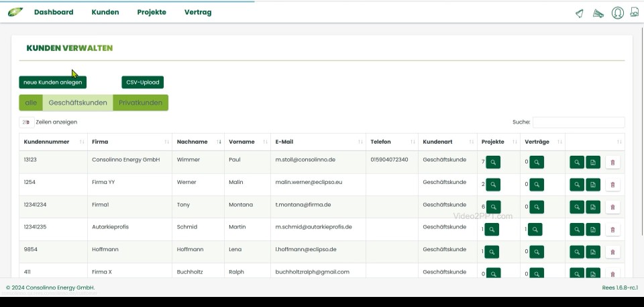This screenshot has height=307, width=644.
Task: Click the megaphone announcements icon
Action: click(x=598, y=13)
